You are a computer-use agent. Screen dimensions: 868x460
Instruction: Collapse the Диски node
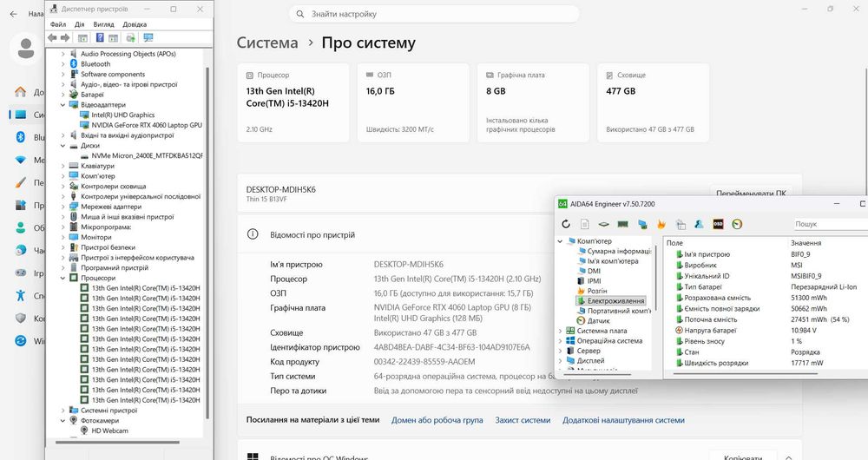[x=62, y=146]
